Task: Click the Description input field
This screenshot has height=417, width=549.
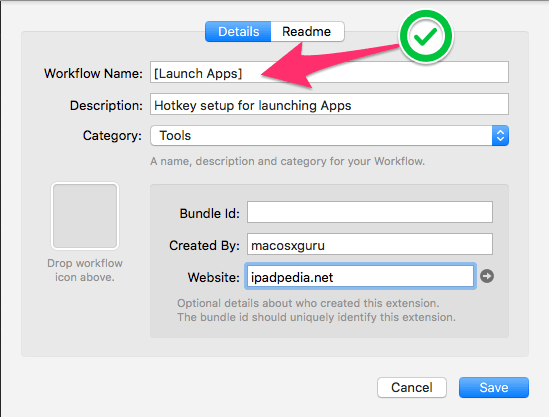Action: tap(329, 104)
